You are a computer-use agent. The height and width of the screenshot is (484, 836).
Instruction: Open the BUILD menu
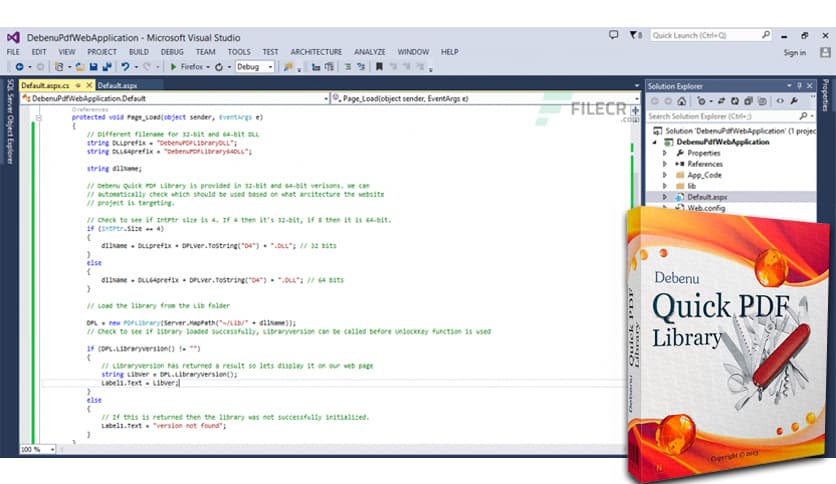[139, 52]
